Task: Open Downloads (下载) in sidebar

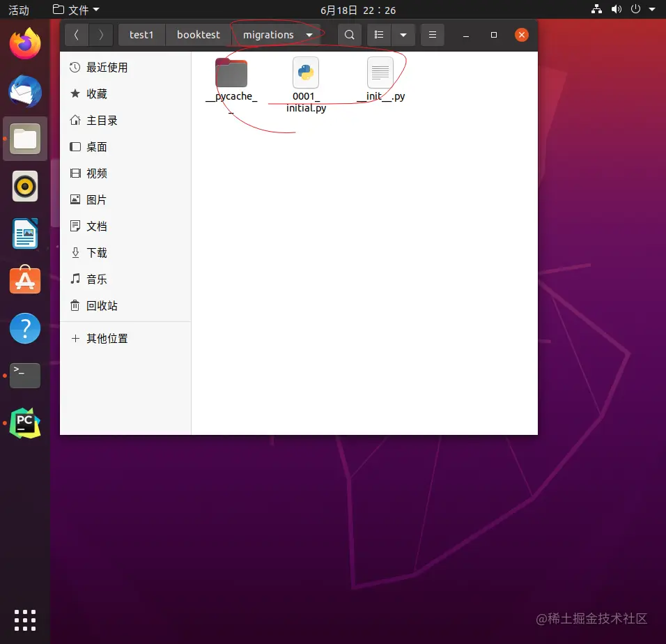Action: [x=125, y=253]
